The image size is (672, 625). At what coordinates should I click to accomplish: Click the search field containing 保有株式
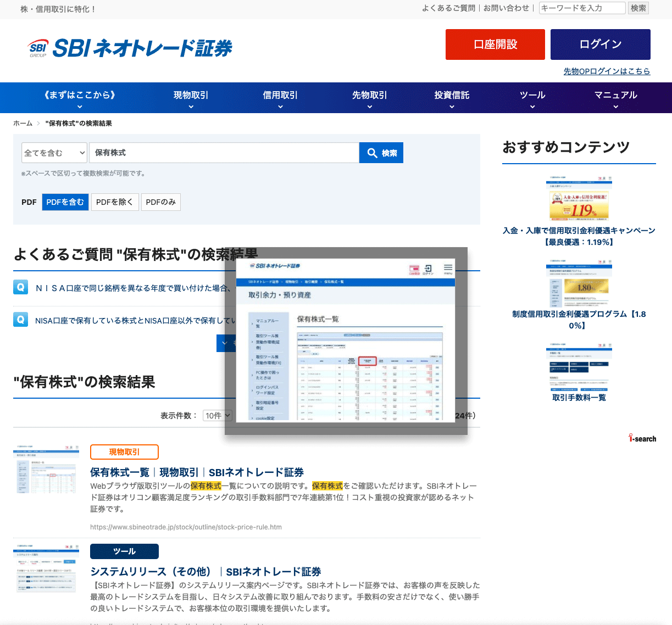pyautogui.click(x=224, y=153)
